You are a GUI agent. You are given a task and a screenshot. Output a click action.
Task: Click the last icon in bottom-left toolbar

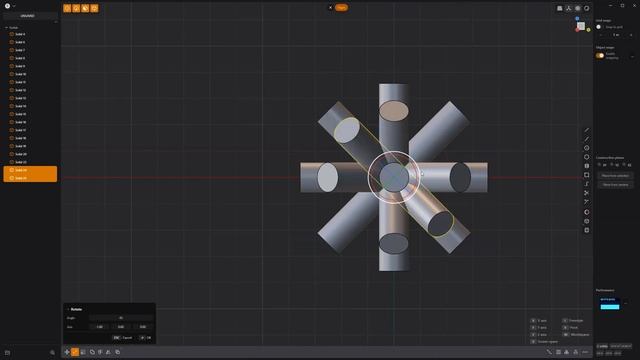(x=118, y=352)
